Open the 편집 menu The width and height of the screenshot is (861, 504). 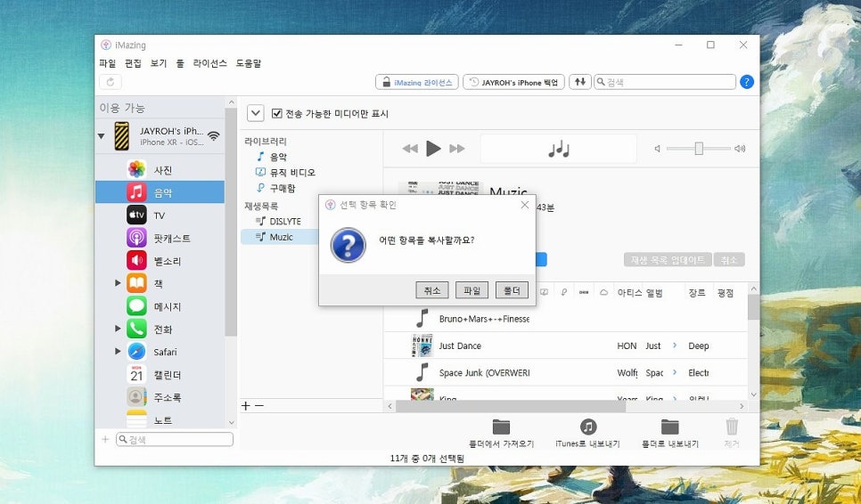(133, 63)
